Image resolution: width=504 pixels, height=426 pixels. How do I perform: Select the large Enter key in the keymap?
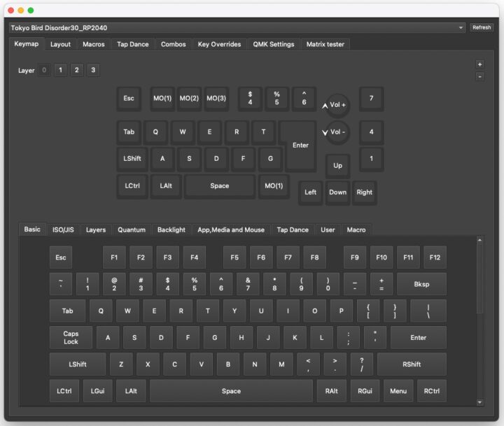point(300,145)
